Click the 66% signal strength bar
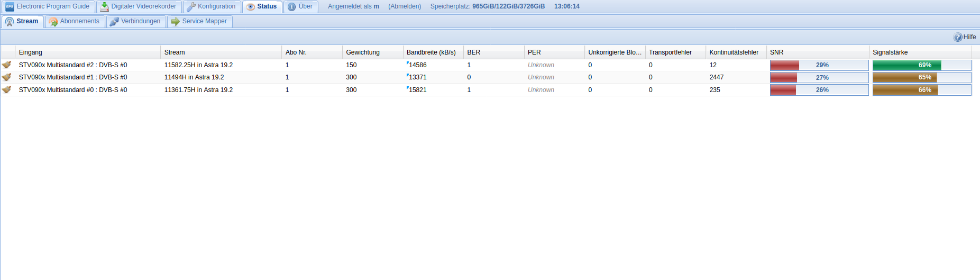This screenshot has height=280, width=980. click(x=922, y=90)
